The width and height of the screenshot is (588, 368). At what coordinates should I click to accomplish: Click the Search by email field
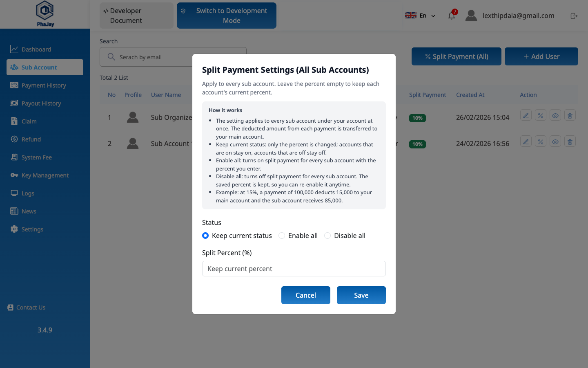click(173, 57)
